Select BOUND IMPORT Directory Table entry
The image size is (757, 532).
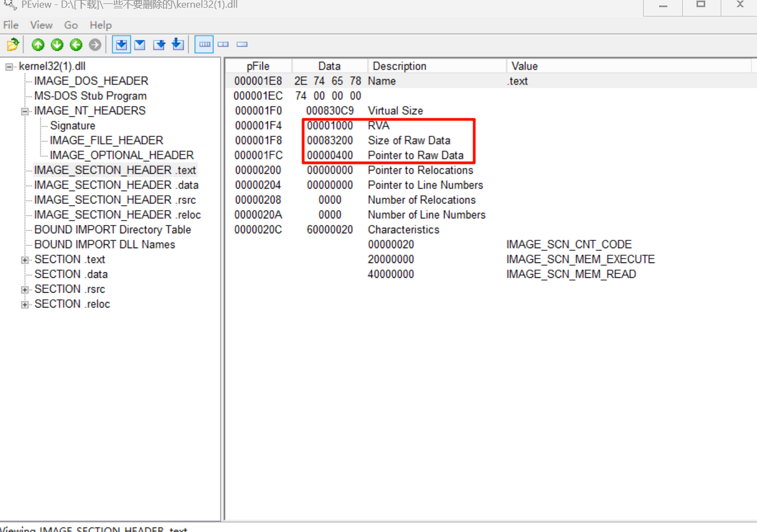click(112, 230)
